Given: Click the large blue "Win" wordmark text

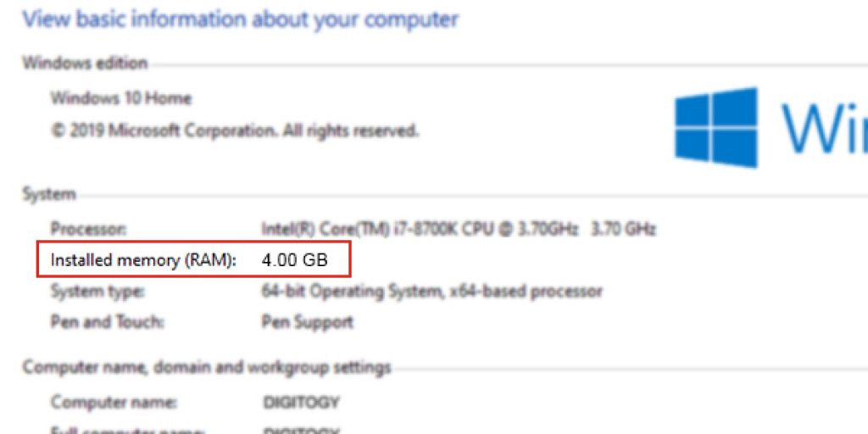Looking at the screenshot, I should tap(824, 127).
